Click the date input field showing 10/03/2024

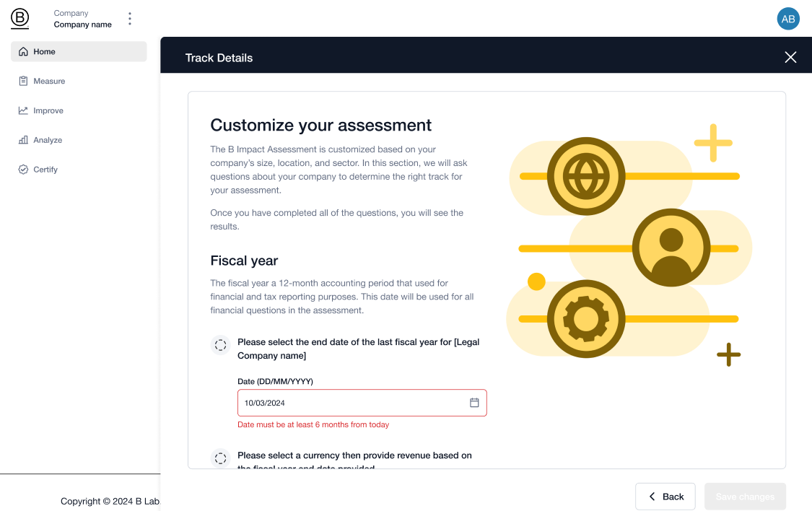pos(362,402)
